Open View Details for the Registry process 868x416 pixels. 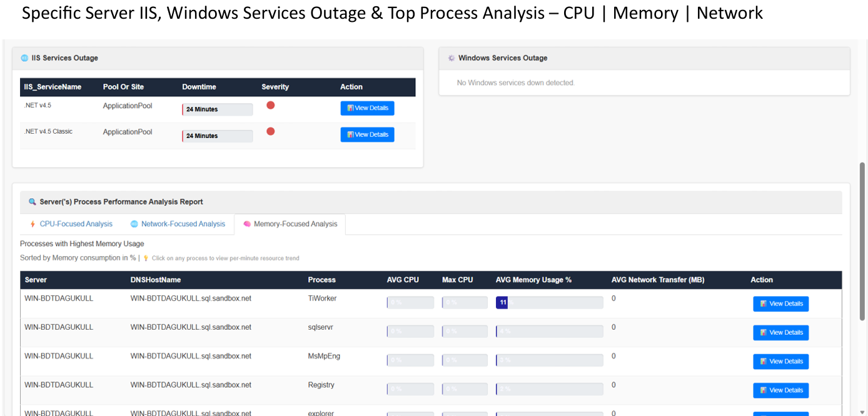[x=780, y=390]
